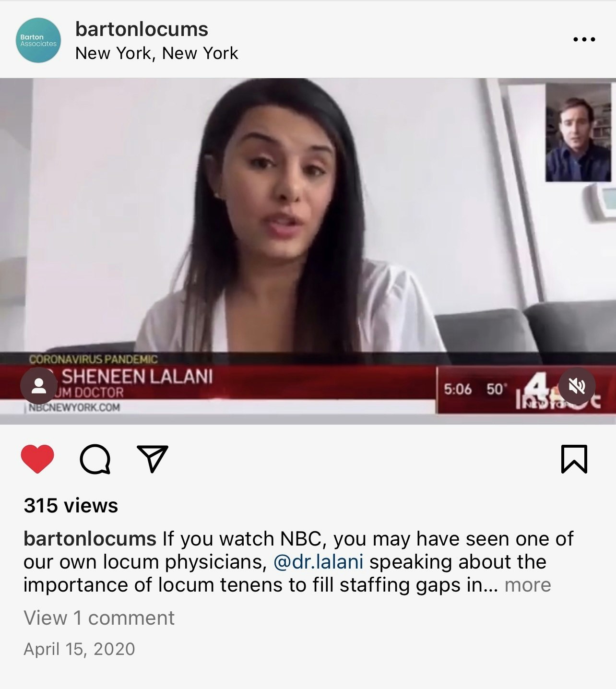Screen dimensions: 616x689
Task: View 1 comment on the post
Action: coord(99,618)
